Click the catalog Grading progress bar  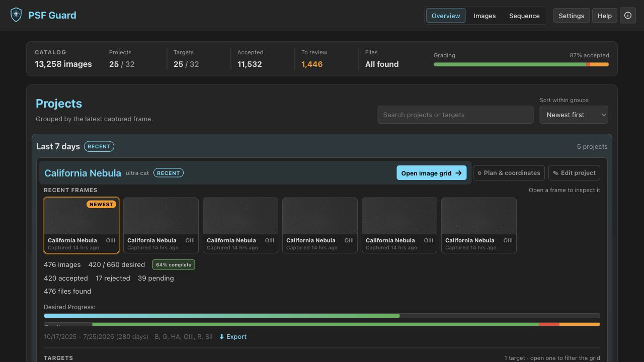pyautogui.click(x=521, y=64)
